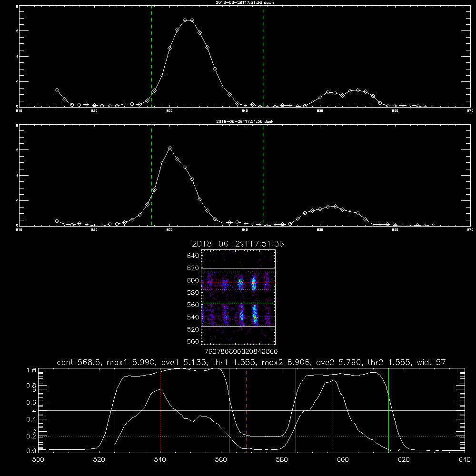Click the 580 label on bottom plot x-axis
The width and height of the screenshot is (476, 476).
pos(282,460)
